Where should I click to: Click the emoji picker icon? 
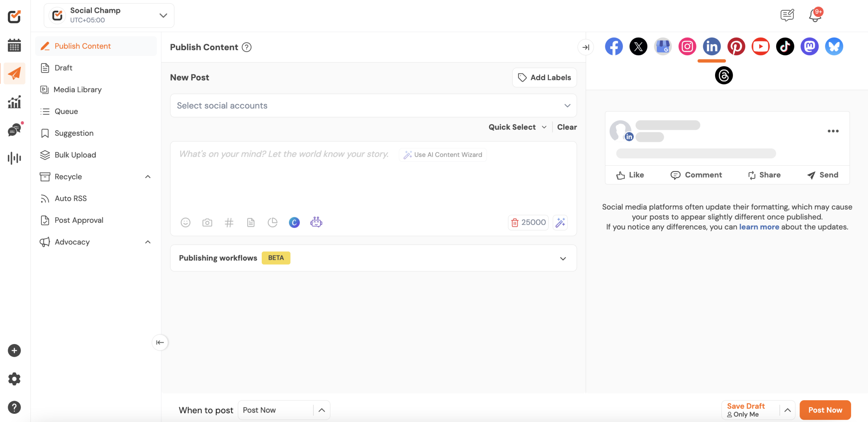185,223
